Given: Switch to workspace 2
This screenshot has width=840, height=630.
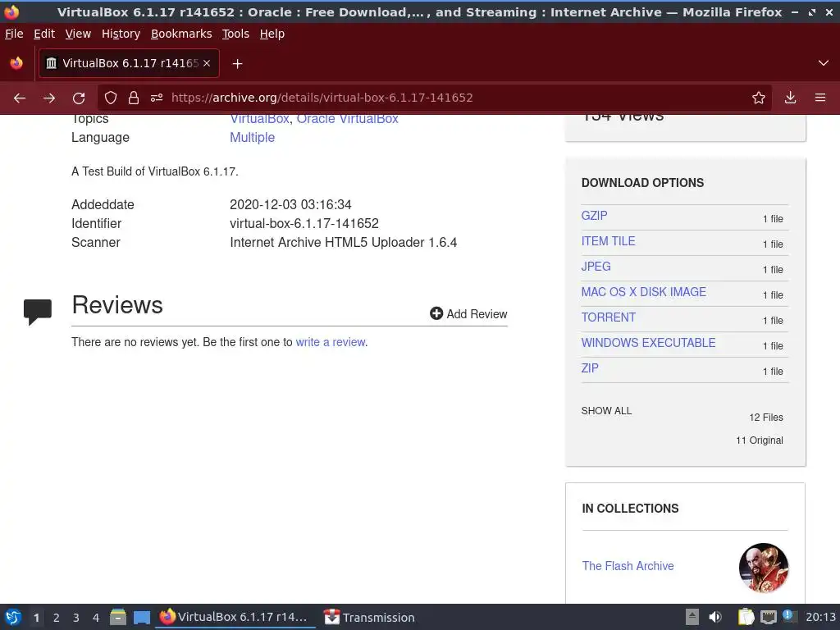Looking at the screenshot, I should (x=57, y=618).
